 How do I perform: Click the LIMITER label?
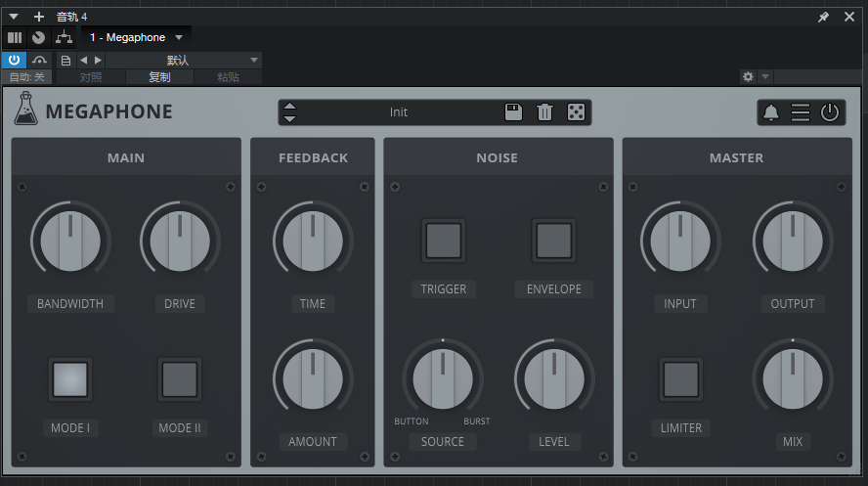[x=681, y=428]
